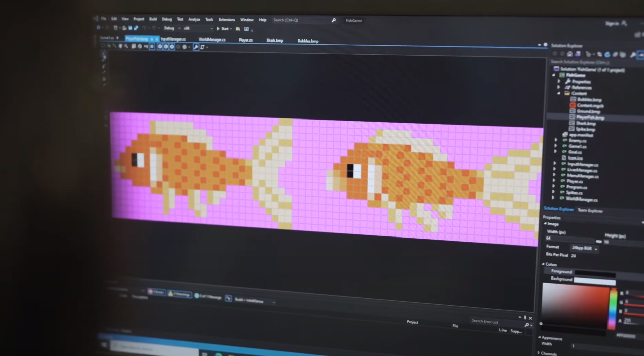The width and height of the screenshot is (644, 356).
Task: Select PlayerFish.bmp in Solution Explorer
Action: tap(590, 117)
